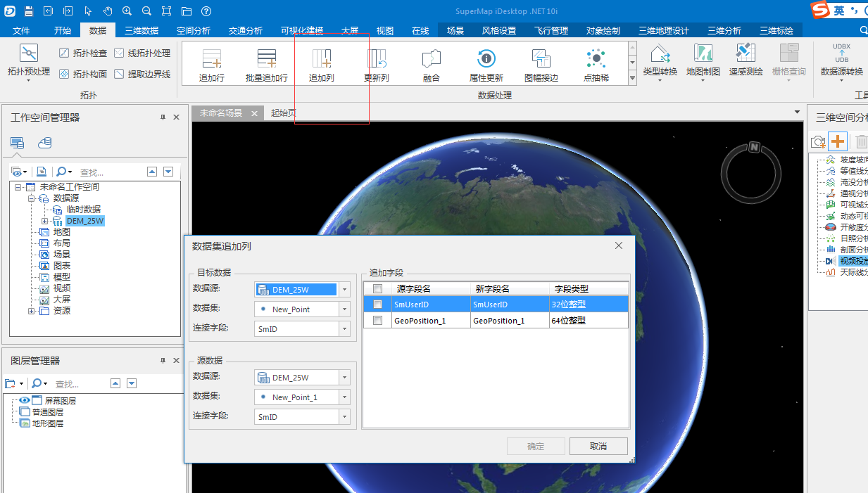Expand the DEM_25W datasource node
This screenshot has width=868, height=493.
click(45, 221)
